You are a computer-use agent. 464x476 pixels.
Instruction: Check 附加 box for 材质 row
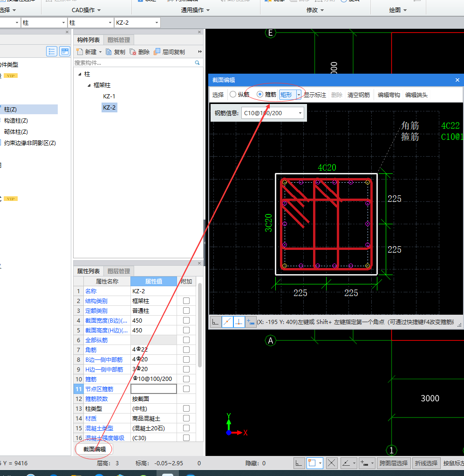click(x=186, y=418)
